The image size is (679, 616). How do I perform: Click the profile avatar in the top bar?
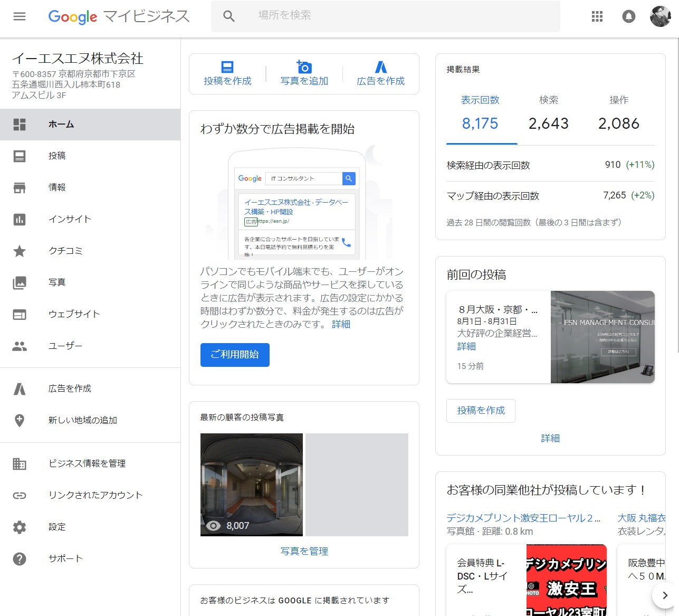(x=660, y=16)
